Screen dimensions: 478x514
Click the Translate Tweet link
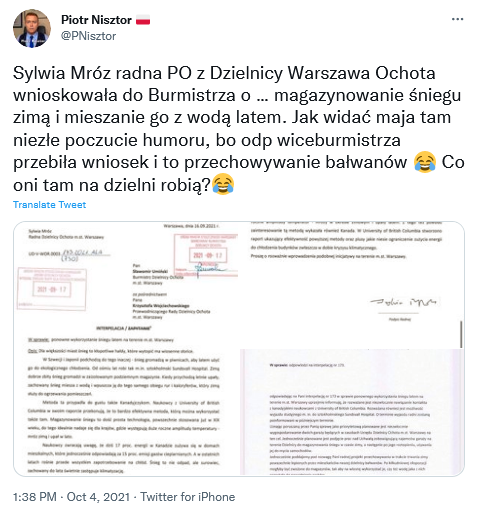pyautogui.click(x=49, y=205)
